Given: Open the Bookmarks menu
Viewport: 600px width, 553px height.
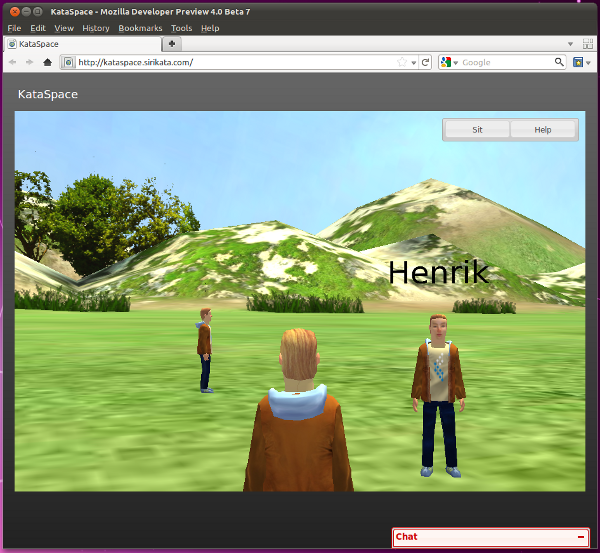Looking at the screenshot, I should pos(140,28).
